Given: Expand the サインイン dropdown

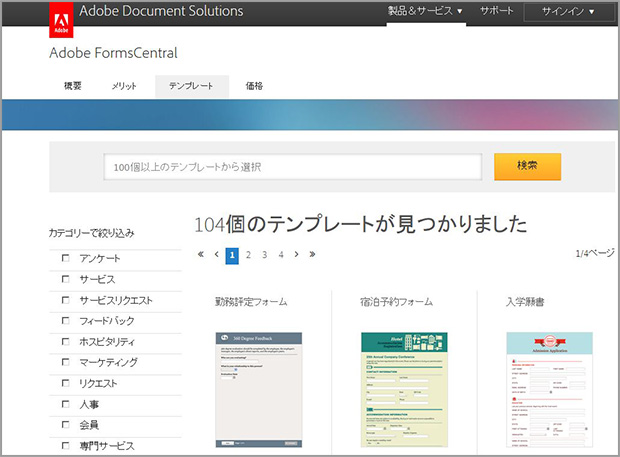Looking at the screenshot, I should (x=568, y=11).
